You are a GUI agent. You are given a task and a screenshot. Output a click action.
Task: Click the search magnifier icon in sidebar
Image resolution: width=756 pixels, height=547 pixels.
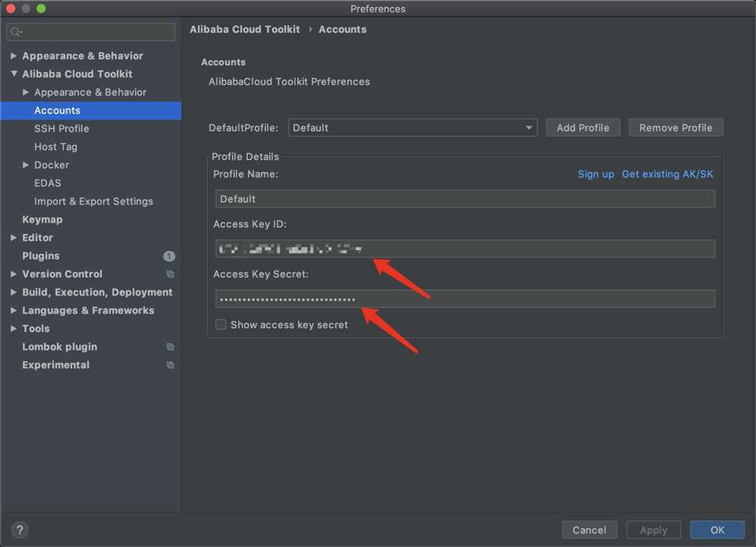tap(15, 32)
